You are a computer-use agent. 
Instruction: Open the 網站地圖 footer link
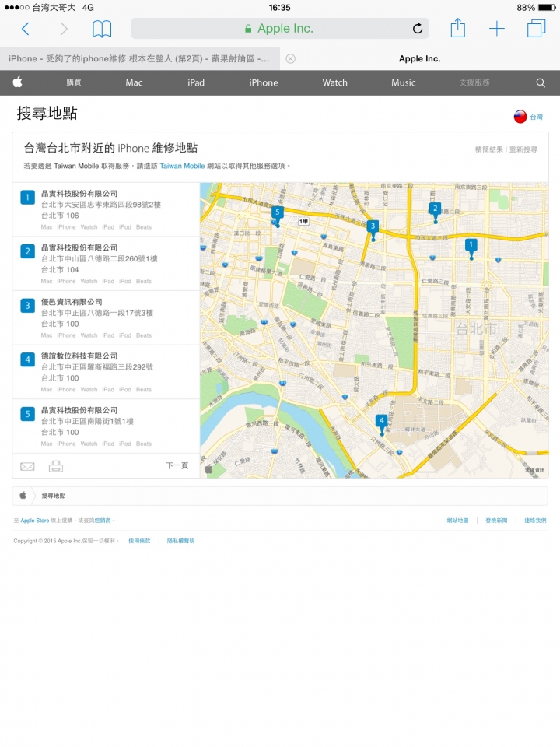coord(457,521)
